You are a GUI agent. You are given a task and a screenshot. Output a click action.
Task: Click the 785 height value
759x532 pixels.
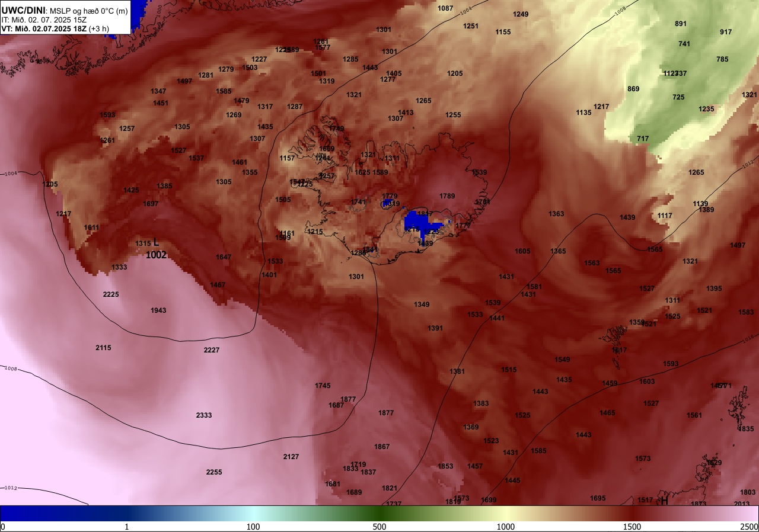722,59
